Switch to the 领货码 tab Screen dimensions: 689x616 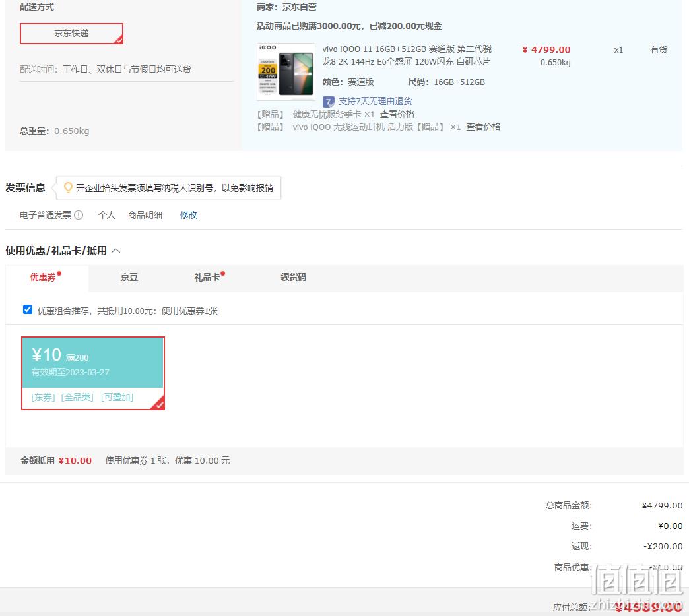(x=293, y=278)
